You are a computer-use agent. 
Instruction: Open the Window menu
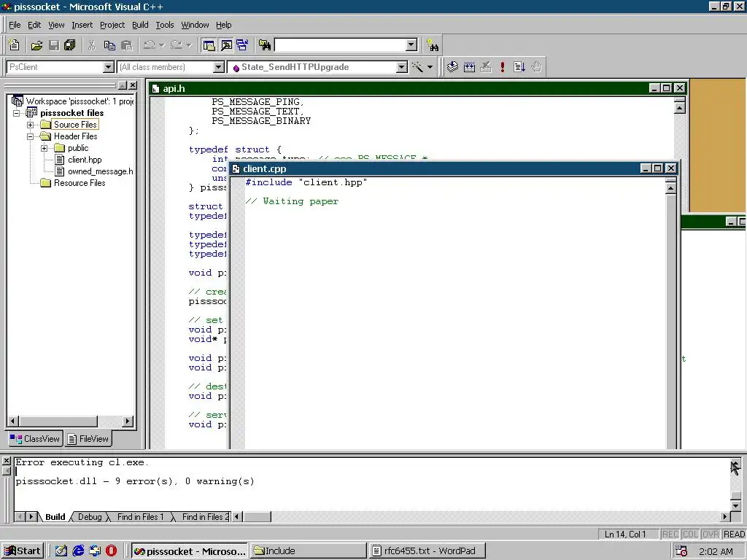pyautogui.click(x=195, y=25)
